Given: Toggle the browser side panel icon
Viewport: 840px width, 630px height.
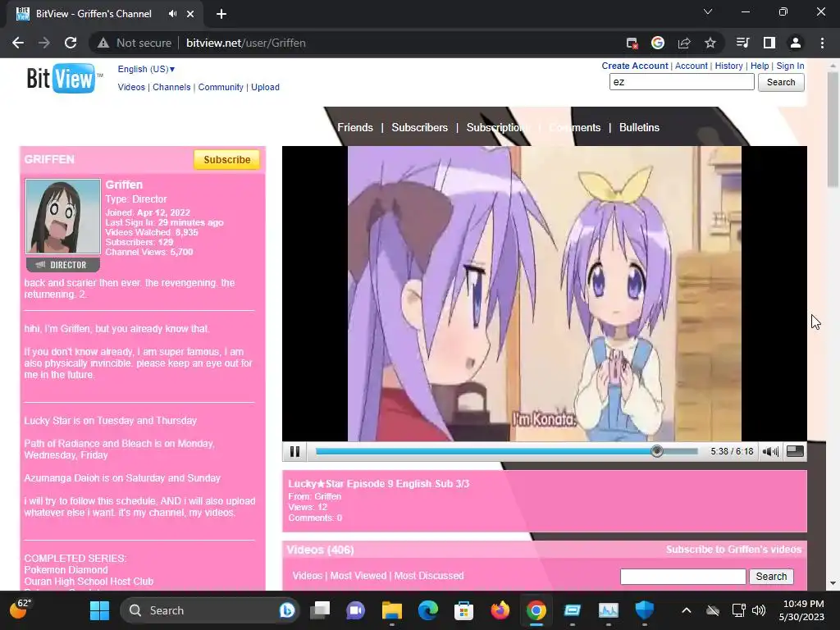Looking at the screenshot, I should pos(769,43).
